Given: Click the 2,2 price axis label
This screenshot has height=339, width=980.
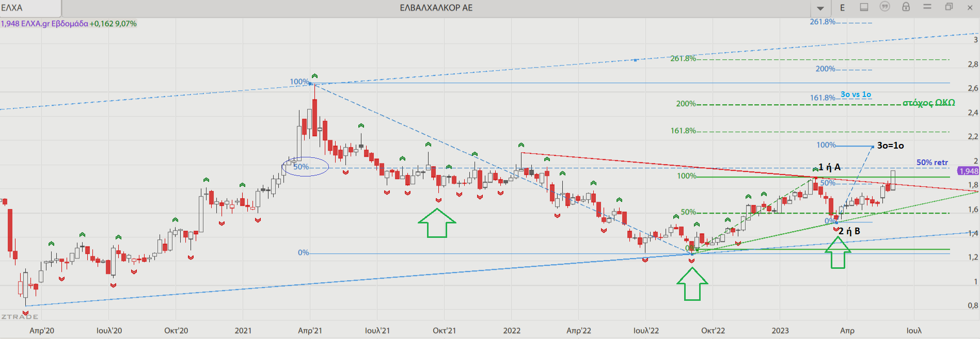Looking at the screenshot, I should pyautogui.click(x=973, y=136).
